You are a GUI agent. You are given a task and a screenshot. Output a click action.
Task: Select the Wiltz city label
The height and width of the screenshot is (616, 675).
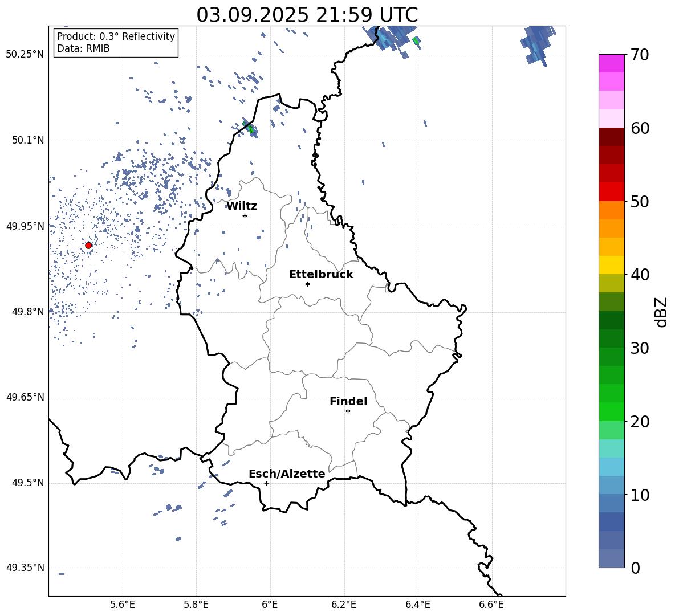(242, 206)
